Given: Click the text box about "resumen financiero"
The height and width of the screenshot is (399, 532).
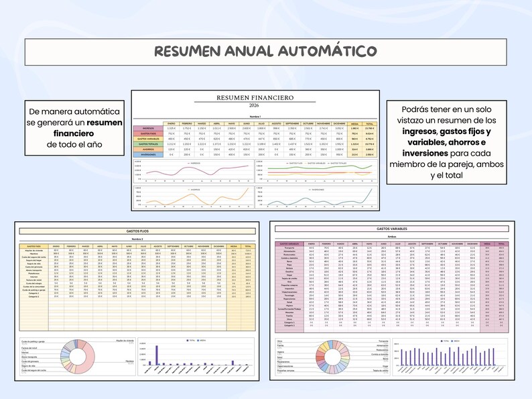Looking at the screenshot, I should pos(74,128).
